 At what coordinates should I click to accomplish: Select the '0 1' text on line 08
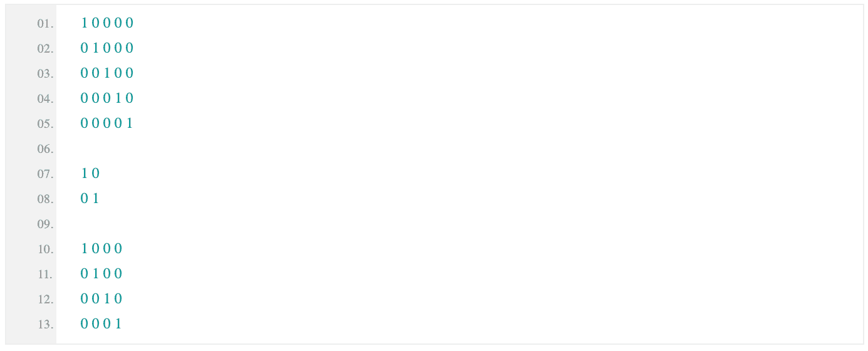tap(90, 199)
